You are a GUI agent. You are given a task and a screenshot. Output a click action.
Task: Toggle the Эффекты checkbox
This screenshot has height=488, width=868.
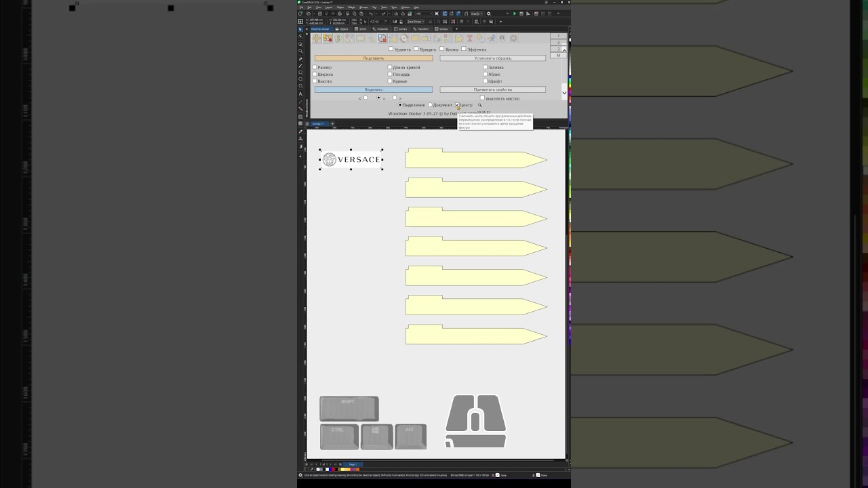click(464, 49)
